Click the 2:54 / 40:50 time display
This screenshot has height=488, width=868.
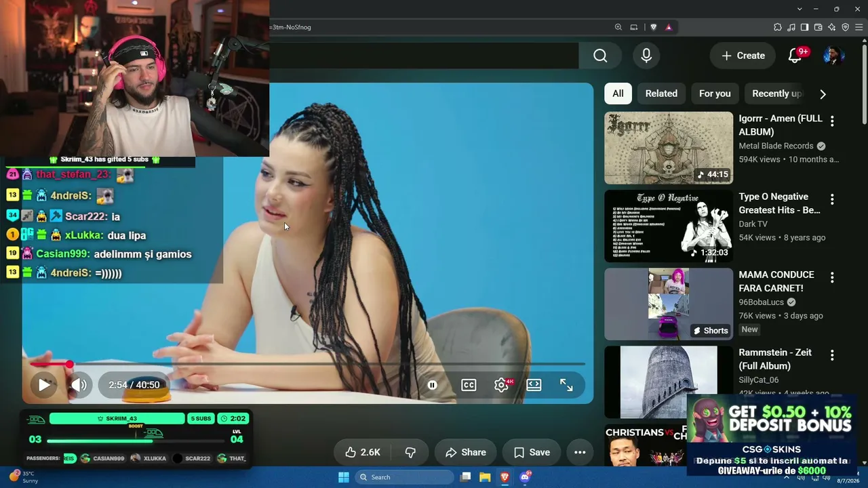(x=134, y=385)
